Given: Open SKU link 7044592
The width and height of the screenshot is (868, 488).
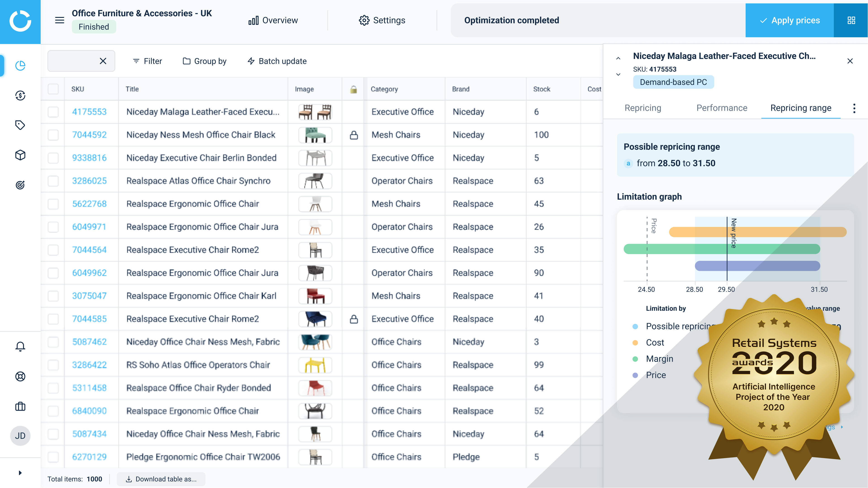Looking at the screenshot, I should click(x=89, y=135).
